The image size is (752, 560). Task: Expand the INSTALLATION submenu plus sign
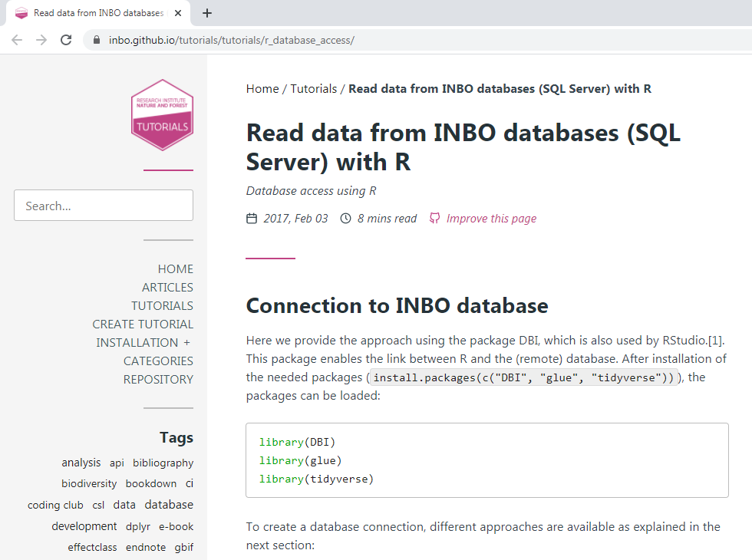tap(187, 343)
